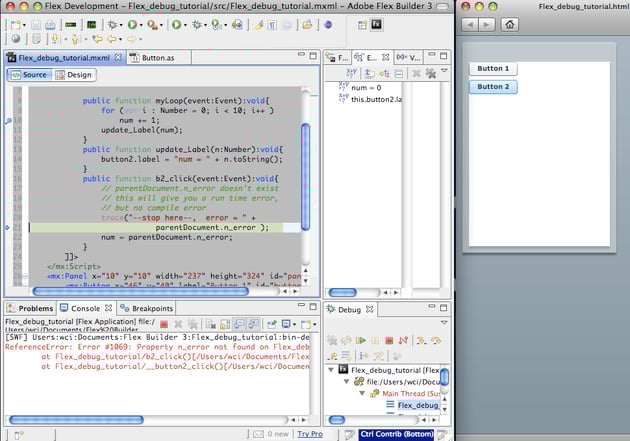Click the browser back arrow
The height and width of the screenshot is (441, 630).
click(471, 24)
